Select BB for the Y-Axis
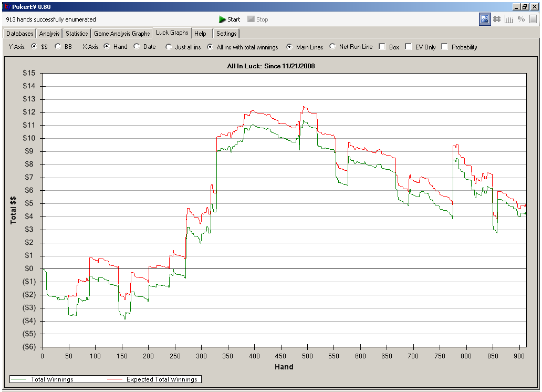Viewport: 542px width, 392px height. pyautogui.click(x=58, y=47)
